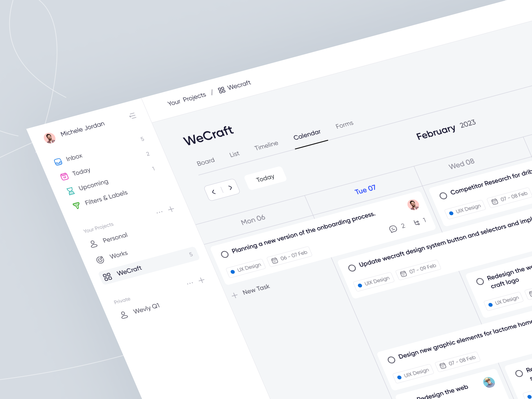
Task: Click the Wed 08 column header
Action: (x=462, y=164)
